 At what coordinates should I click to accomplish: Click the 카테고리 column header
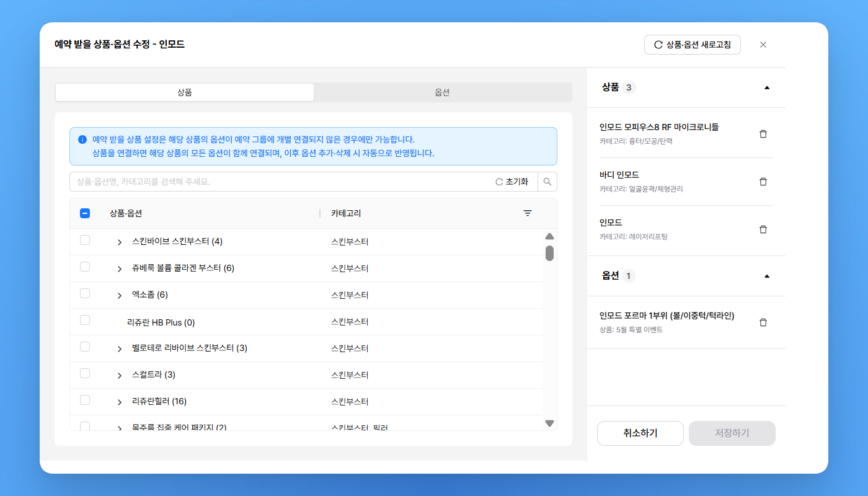[x=346, y=213]
